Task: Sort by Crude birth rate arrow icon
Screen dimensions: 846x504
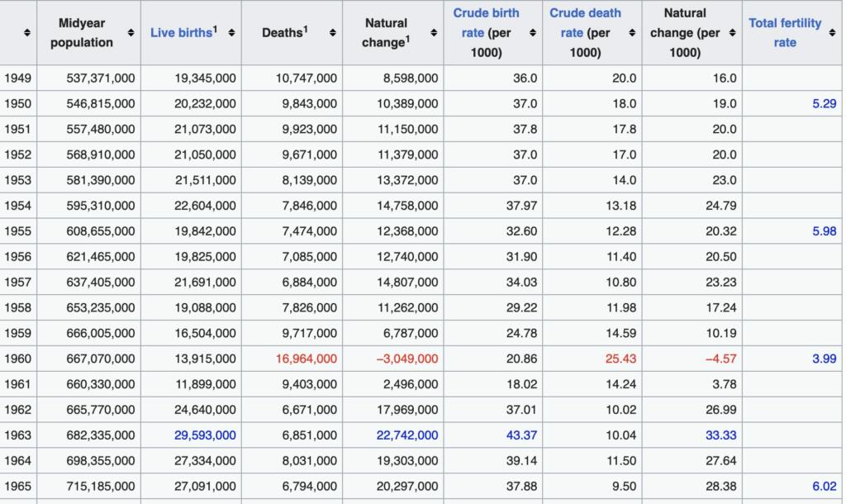Action: 532,33
